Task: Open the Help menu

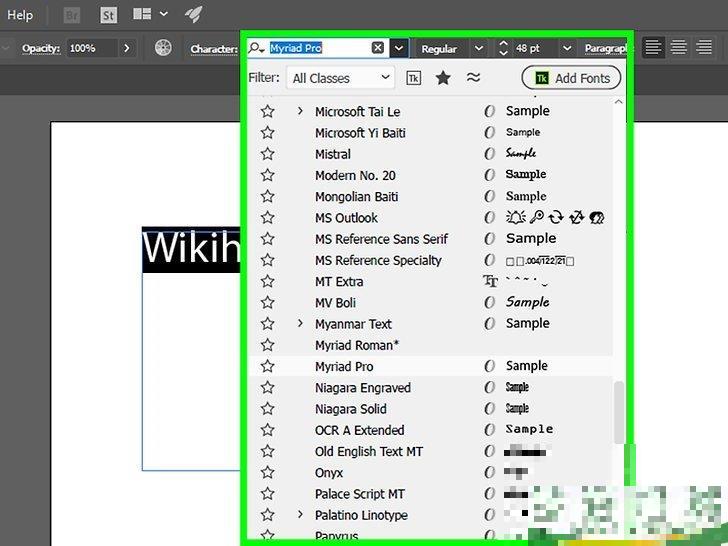Action: tap(20, 15)
